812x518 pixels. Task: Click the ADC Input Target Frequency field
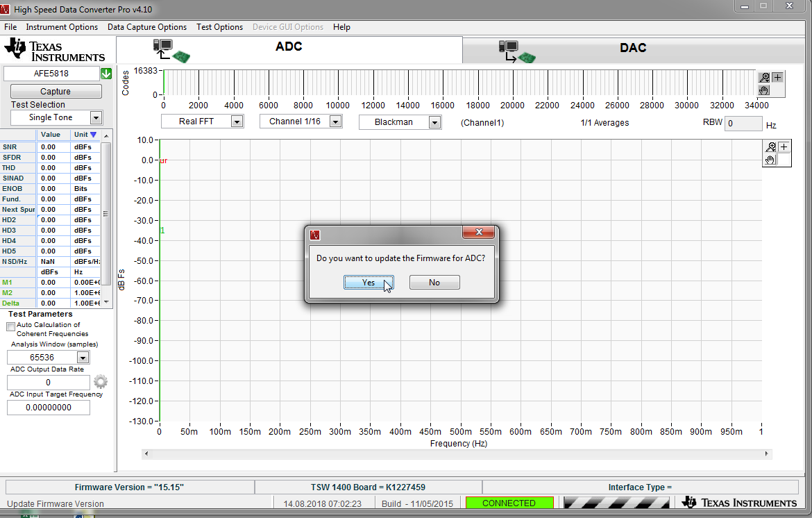[x=48, y=408]
